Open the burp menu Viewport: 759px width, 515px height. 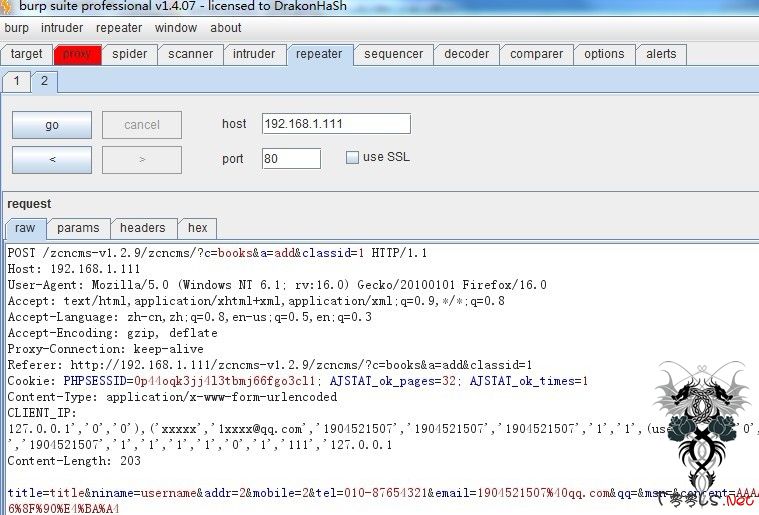tap(16, 28)
